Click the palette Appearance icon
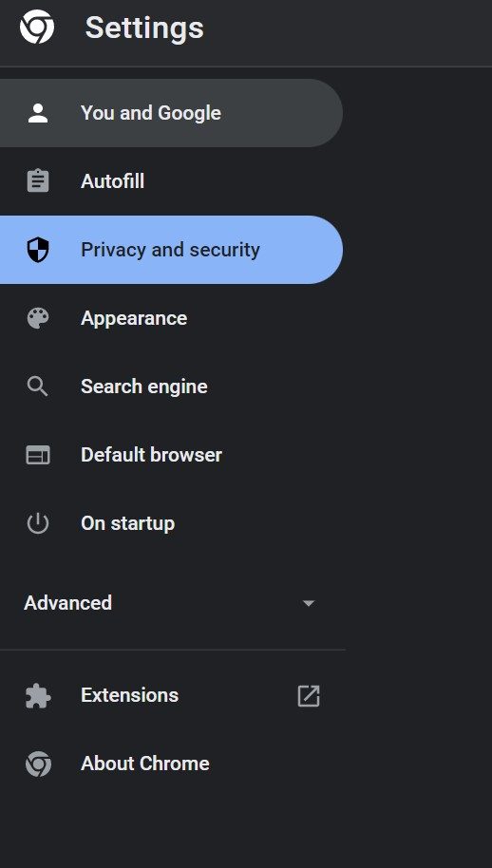 pos(38,318)
